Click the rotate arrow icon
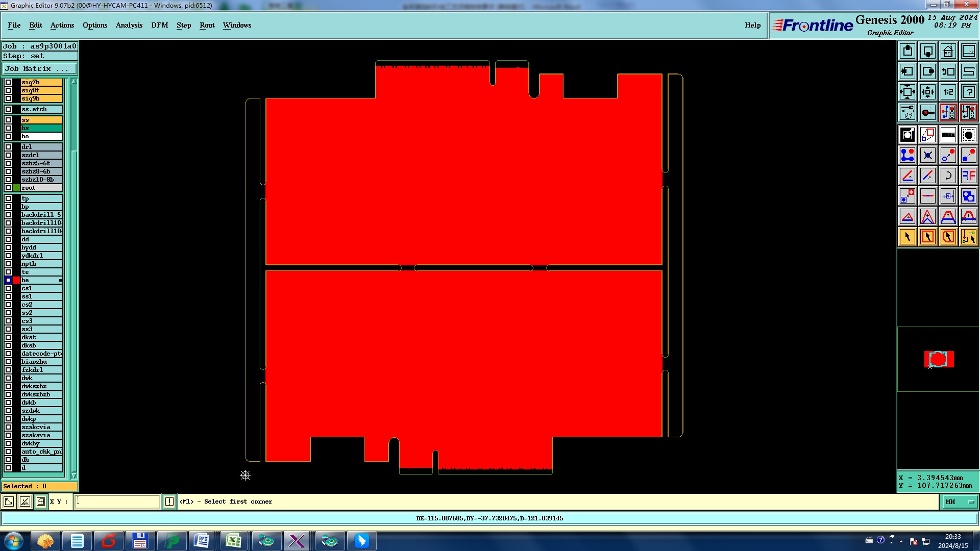Screen dimensions: 980x551 tap(948, 176)
